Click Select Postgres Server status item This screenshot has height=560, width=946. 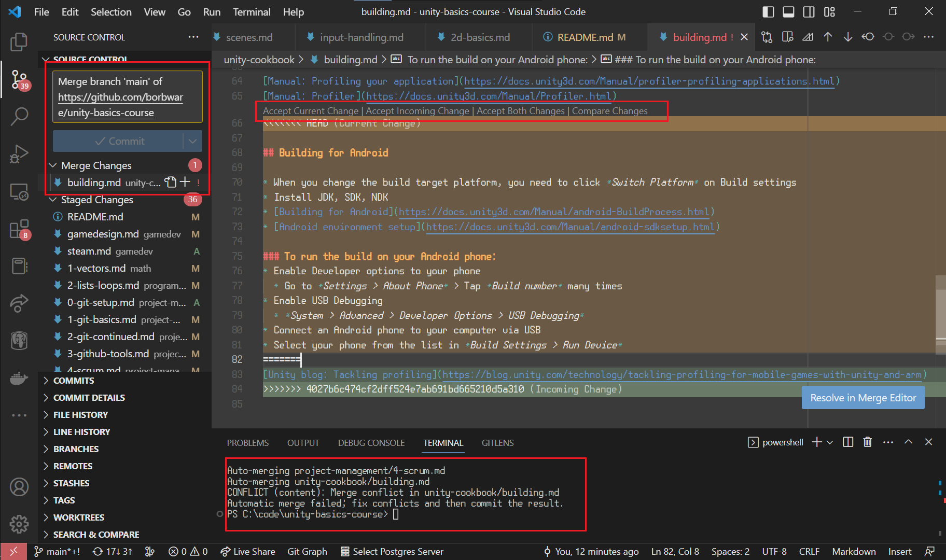click(x=392, y=552)
